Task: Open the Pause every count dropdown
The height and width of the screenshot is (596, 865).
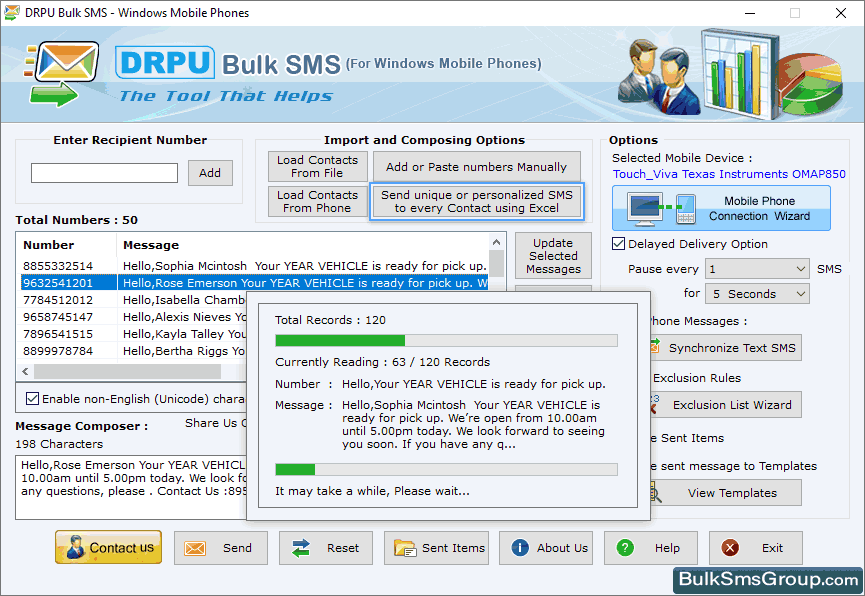Action: [x=757, y=269]
